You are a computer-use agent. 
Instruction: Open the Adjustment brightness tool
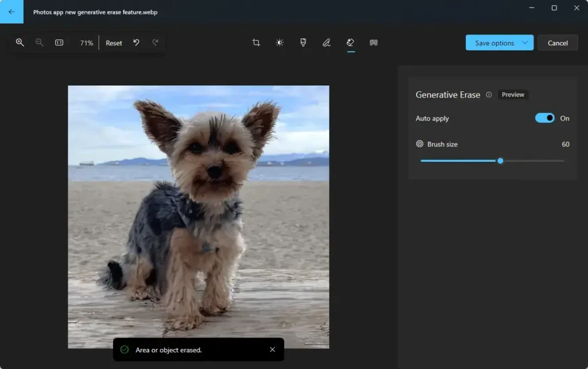[x=280, y=42]
